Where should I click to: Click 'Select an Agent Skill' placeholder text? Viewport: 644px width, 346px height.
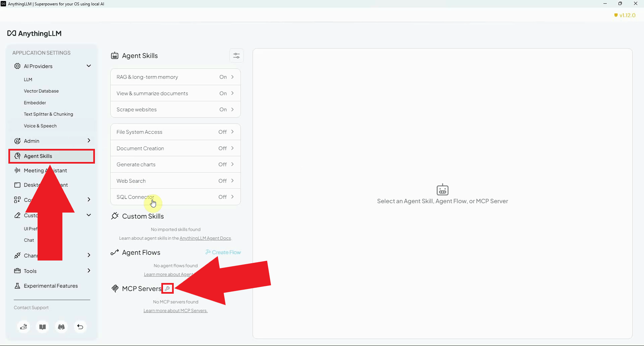(x=442, y=201)
